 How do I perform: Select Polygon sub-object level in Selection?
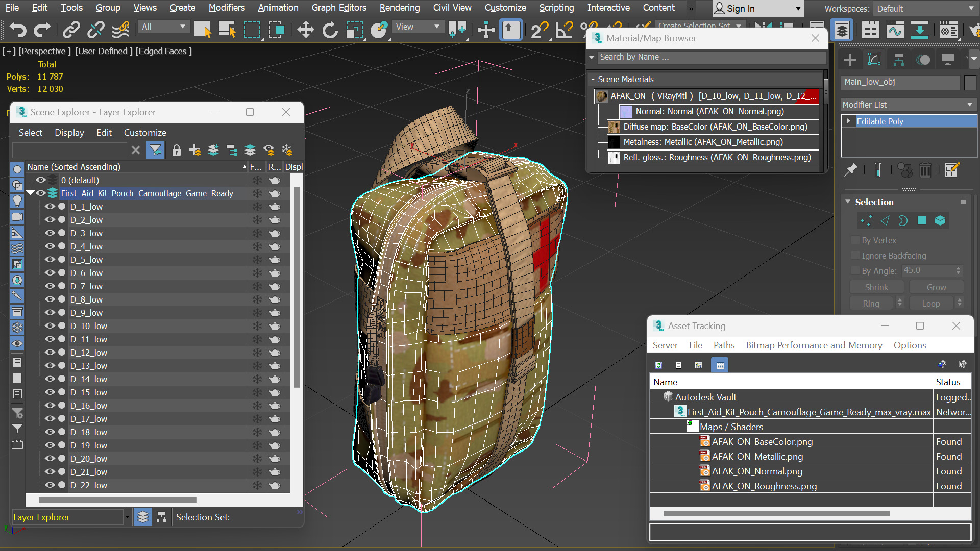coord(922,220)
